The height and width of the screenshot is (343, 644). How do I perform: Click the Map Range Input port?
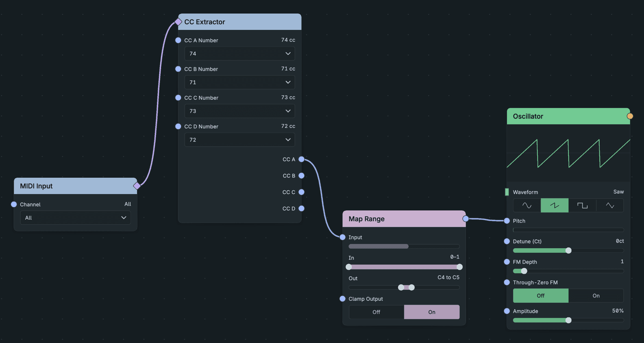[x=342, y=237]
